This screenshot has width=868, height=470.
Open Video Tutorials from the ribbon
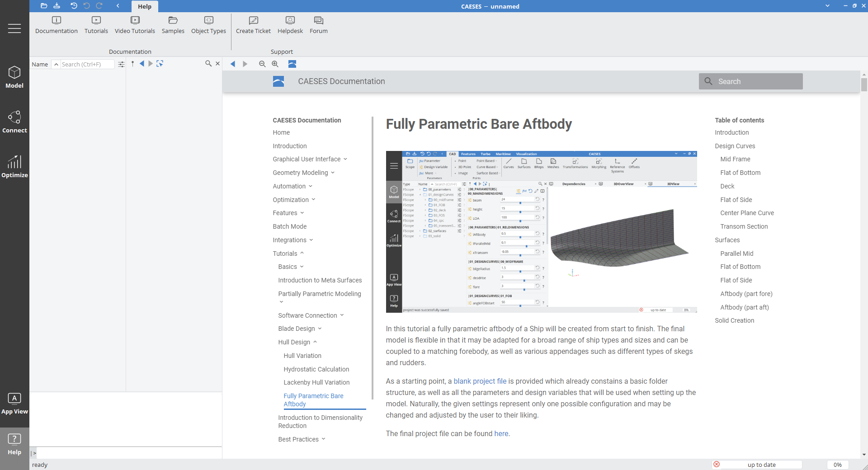coord(135,25)
